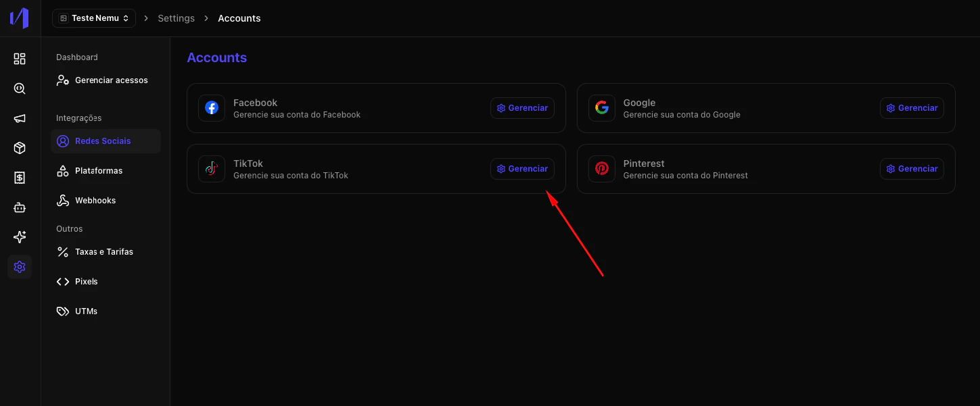980x406 pixels.
Task: Open the robot bot icon in left rail
Action: pyautogui.click(x=20, y=207)
